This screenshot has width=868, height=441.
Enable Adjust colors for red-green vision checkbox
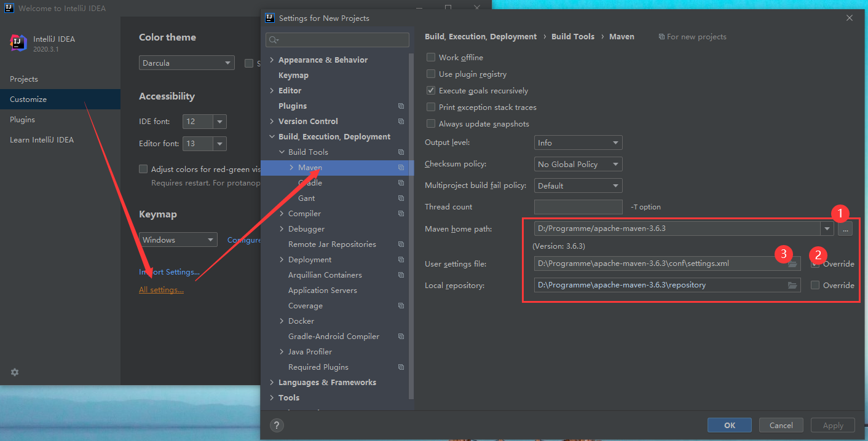tap(143, 169)
